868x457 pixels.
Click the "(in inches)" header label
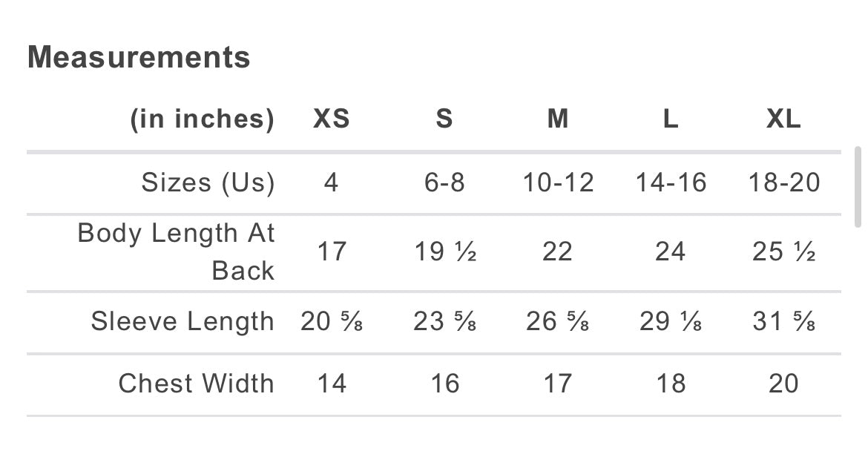pos(202,119)
